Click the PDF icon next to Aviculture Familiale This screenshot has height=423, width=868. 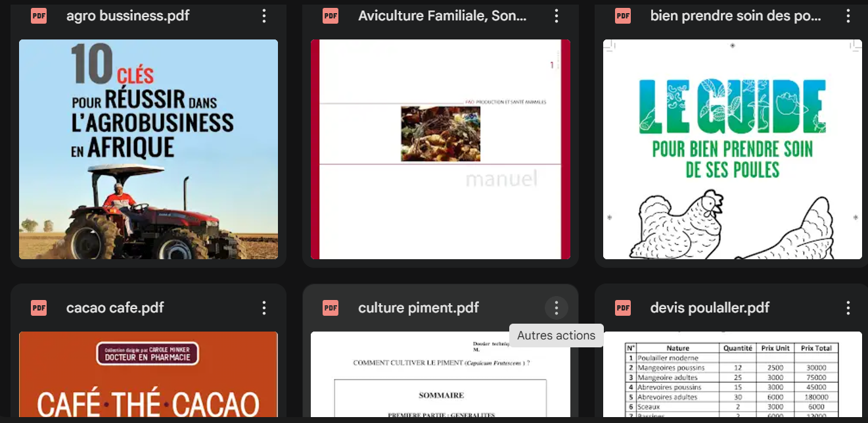coord(331,16)
